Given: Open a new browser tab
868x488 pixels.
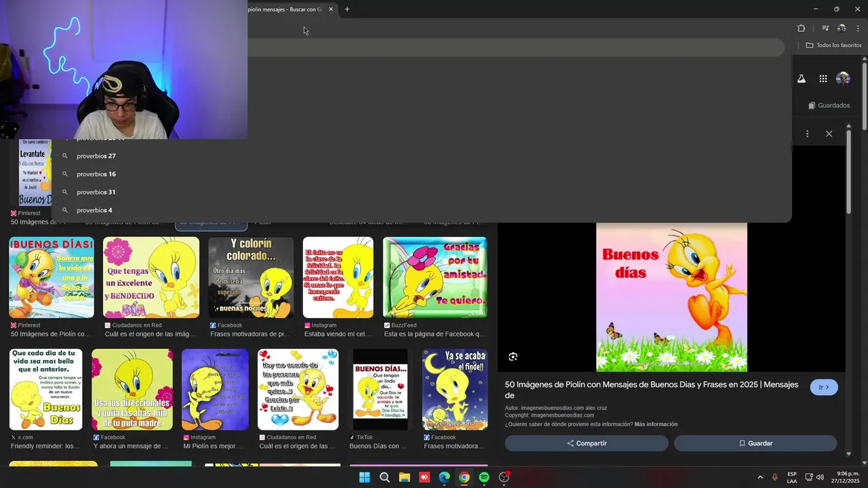Looking at the screenshot, I should point(347,9).
